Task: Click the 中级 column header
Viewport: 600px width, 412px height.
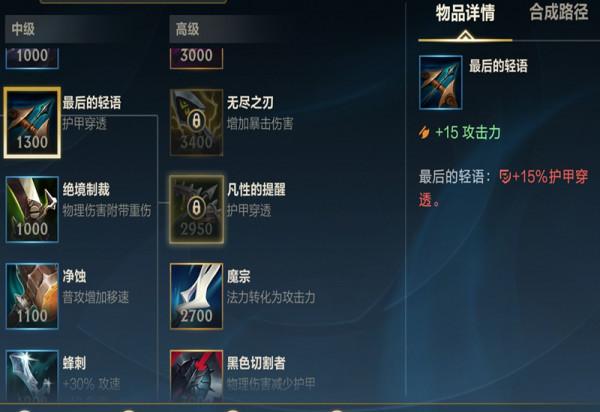Action: click(x=23, y=29)
